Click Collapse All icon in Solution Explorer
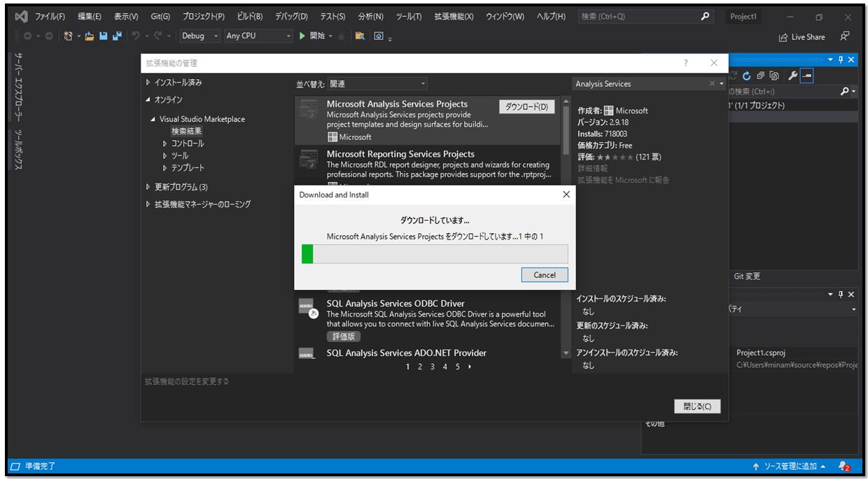This screenshot has height=479, width=868. coord(761,76)
